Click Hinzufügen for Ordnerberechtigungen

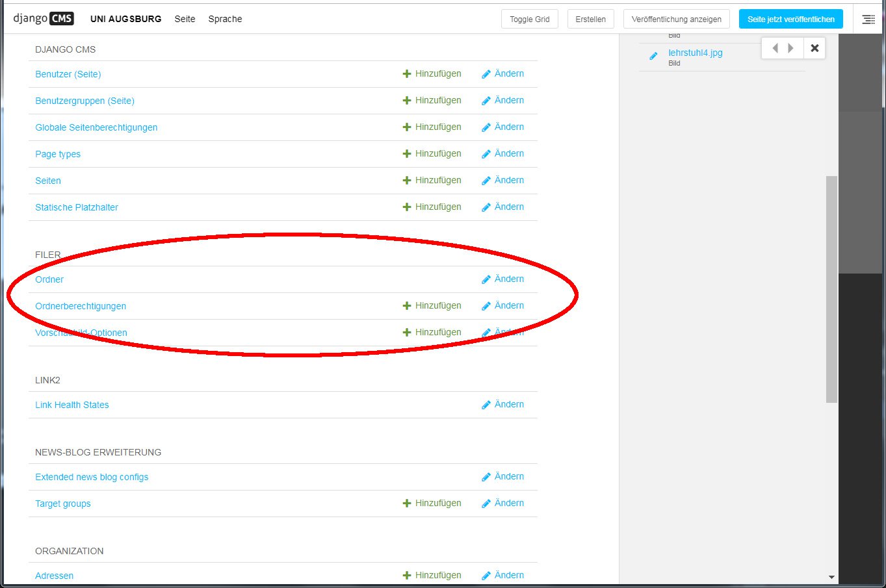432,305
